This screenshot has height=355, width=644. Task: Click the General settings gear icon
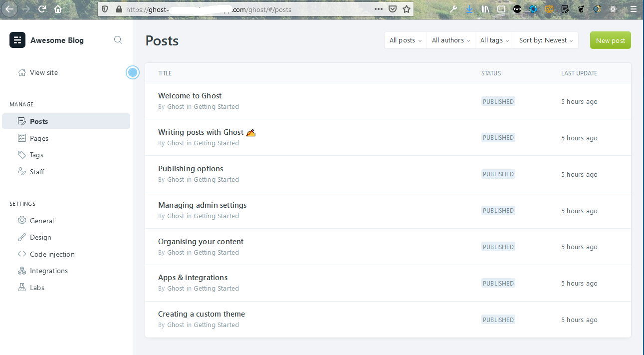click(x=22, y=221)
